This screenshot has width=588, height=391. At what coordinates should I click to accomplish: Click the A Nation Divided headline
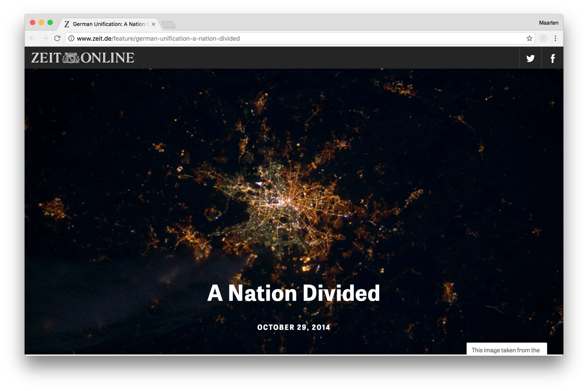pos(293,293)
